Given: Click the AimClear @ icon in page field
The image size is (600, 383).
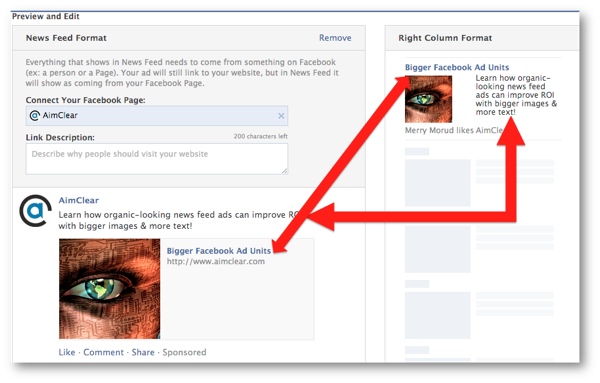Looking at the screenshot, I should pos(34,116).
